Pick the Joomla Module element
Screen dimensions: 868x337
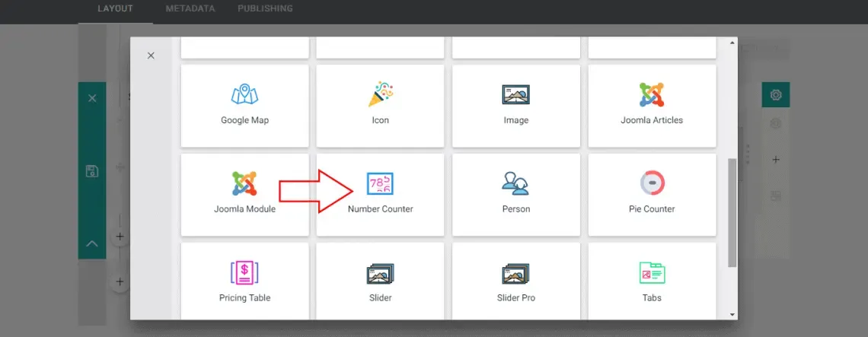tap(244, 195)
